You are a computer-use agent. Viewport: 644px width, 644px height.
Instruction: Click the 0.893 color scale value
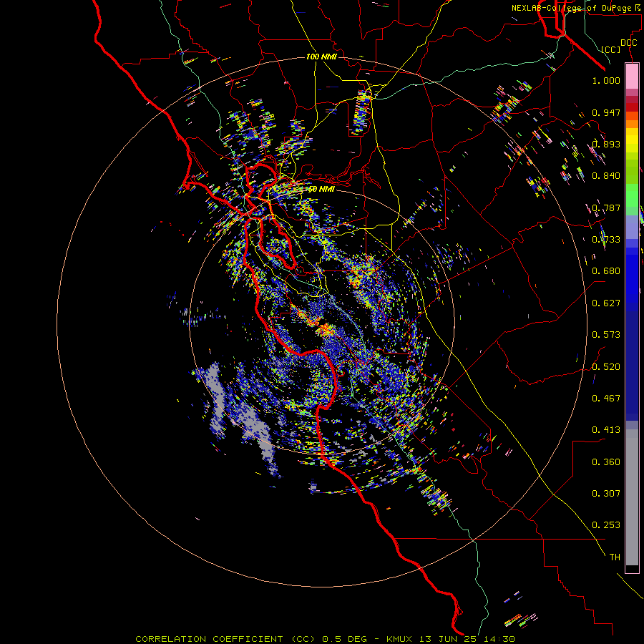coord(606,144)
